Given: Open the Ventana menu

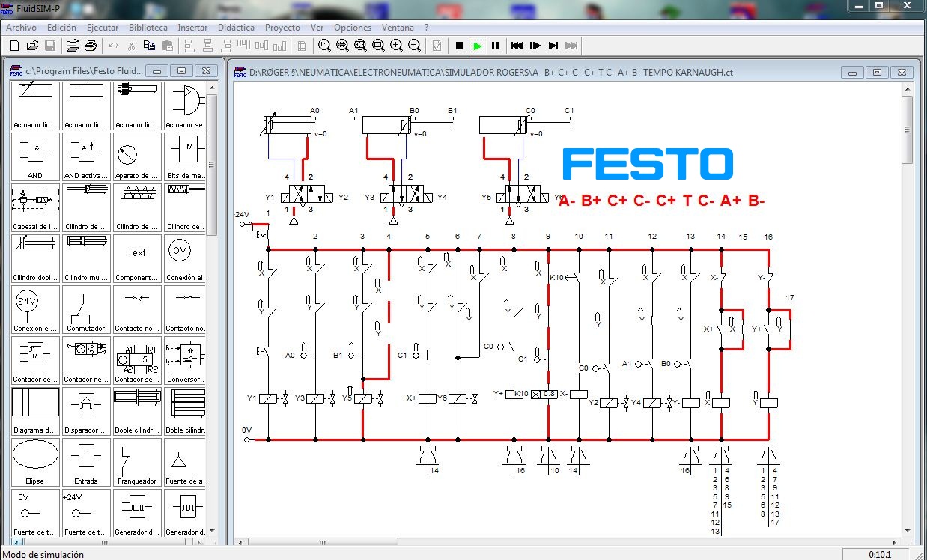Looking at the screenshot, I should pos(398,28).
